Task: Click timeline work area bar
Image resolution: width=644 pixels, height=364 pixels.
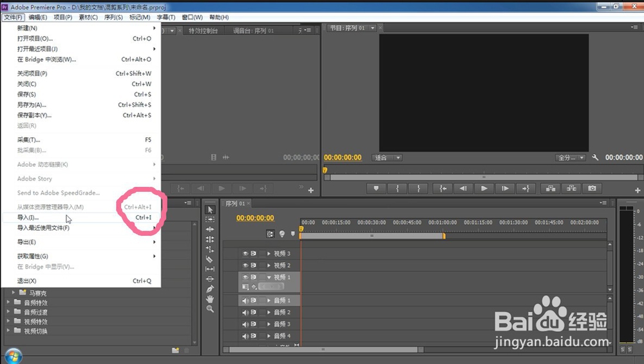Action: coord(372,236)
